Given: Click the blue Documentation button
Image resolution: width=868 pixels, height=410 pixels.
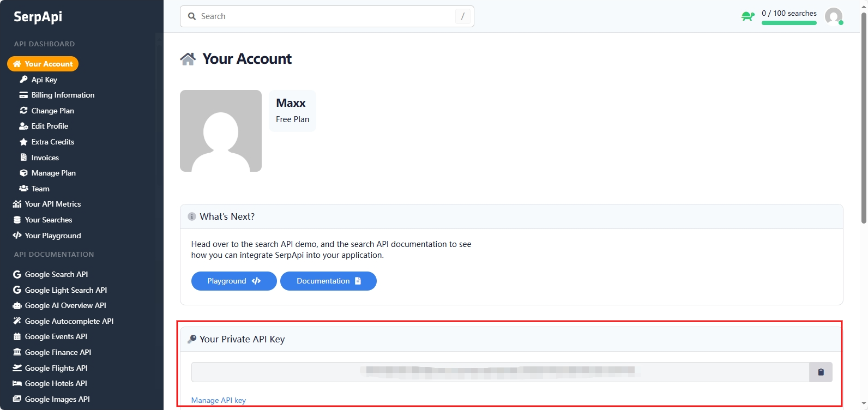Looking at the screenshot, I should [328, 281].
